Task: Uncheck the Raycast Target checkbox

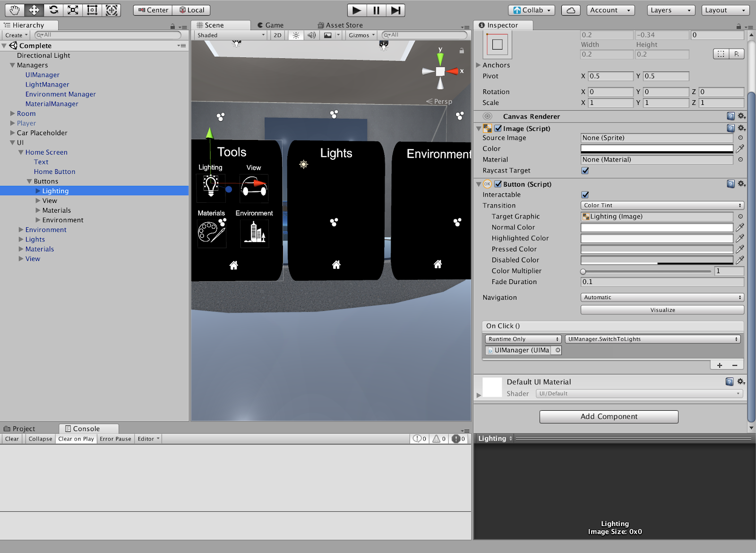Action: 585,171
